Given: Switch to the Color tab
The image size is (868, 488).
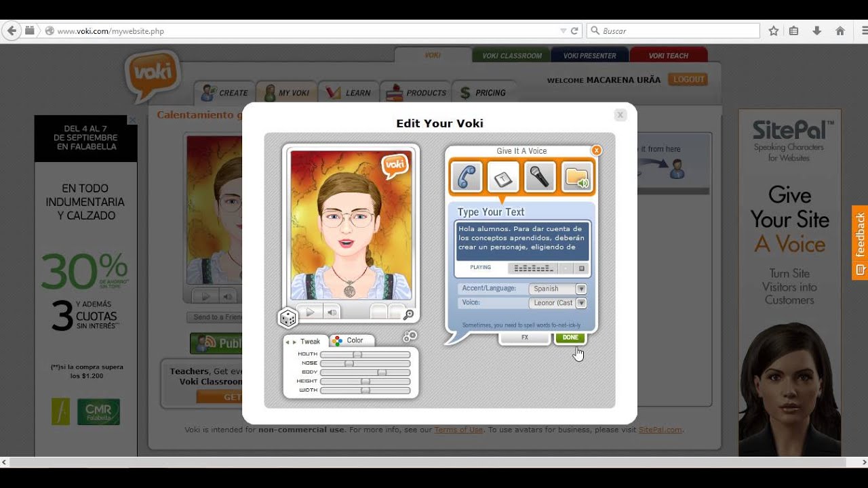Looking at the screenshot, I should (351, 340).
